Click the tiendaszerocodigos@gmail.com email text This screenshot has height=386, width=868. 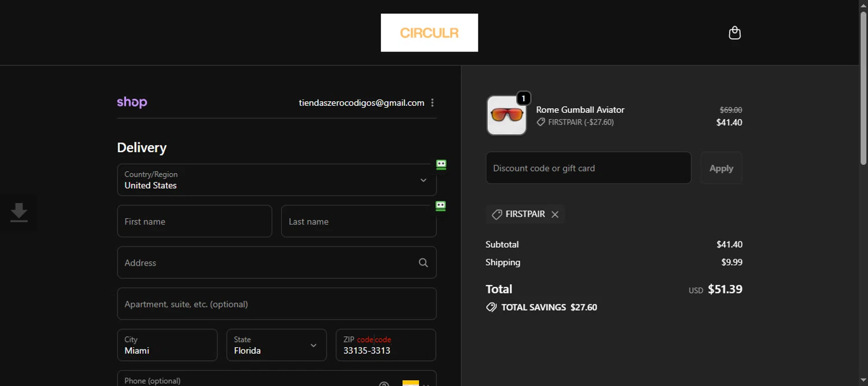pos(362,102)
